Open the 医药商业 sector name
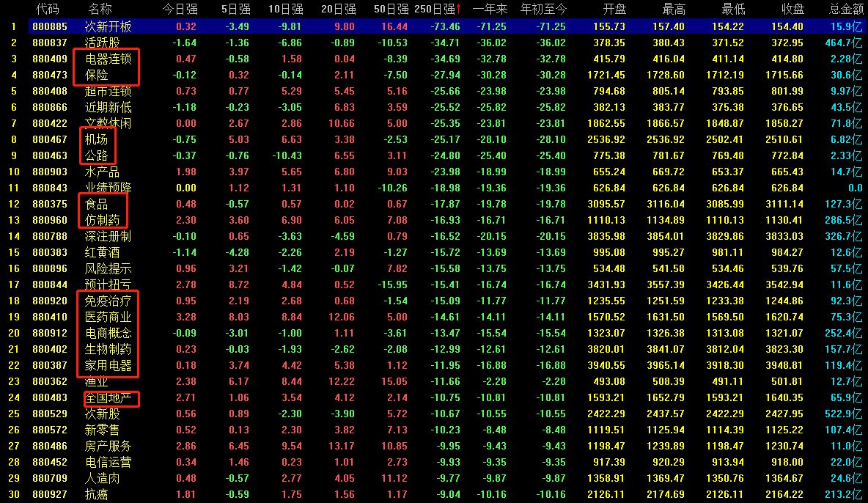The width and height of the screenshot is (868, 503). tap(108, 317)
